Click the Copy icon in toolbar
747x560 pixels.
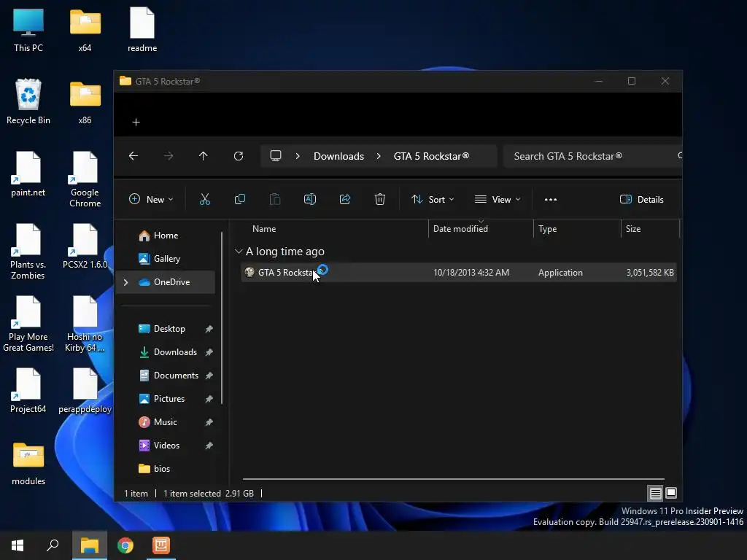pos(239,200)
